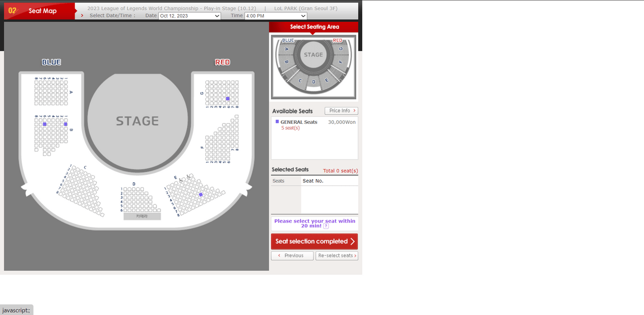The width and height of the screenshot is (644, 315).
Task: Open the Date dropdown showing Oct 12, 2023
Action: [189, 16]
